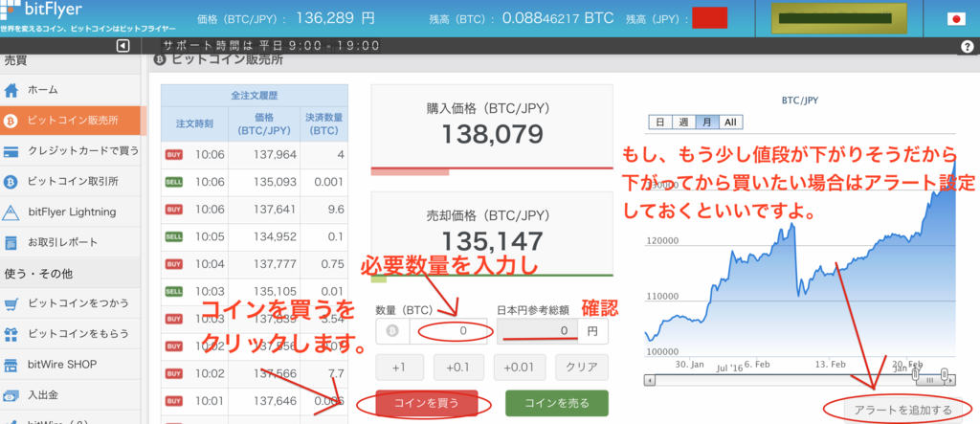
Task: Click the chart range scrollbar thumb
Action: (930, 380)
